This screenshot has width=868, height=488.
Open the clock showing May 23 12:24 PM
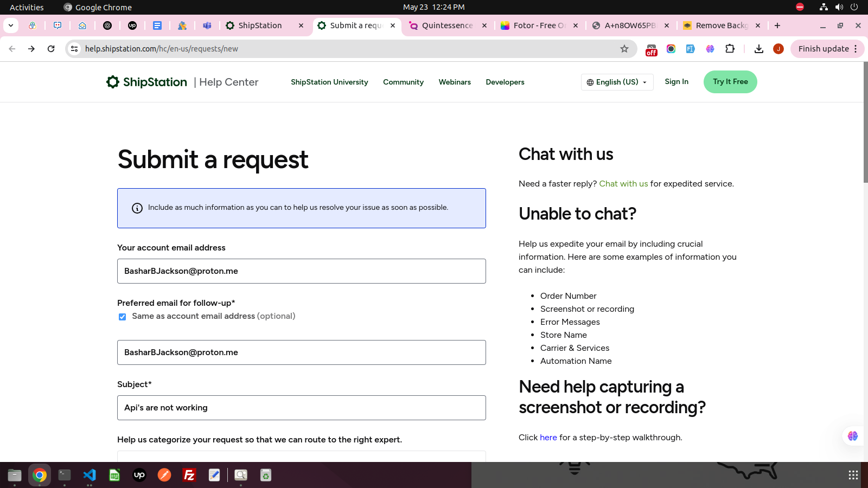pyautogui.click(x=434, y=7)
